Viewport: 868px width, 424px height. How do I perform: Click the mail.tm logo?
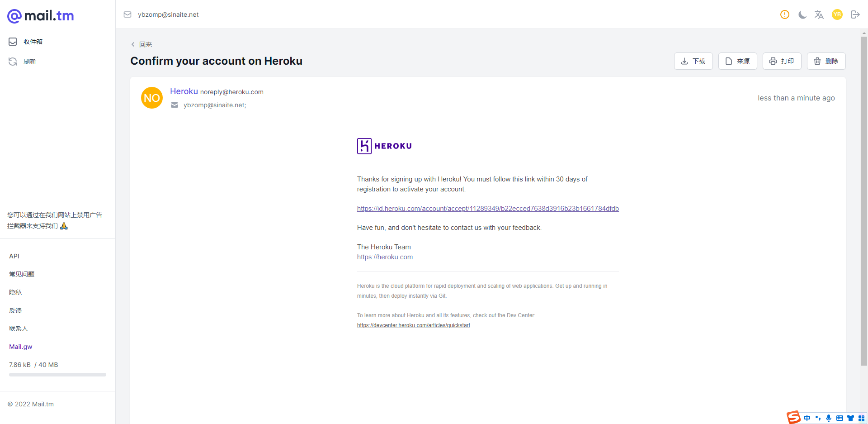tap(41, 16)
